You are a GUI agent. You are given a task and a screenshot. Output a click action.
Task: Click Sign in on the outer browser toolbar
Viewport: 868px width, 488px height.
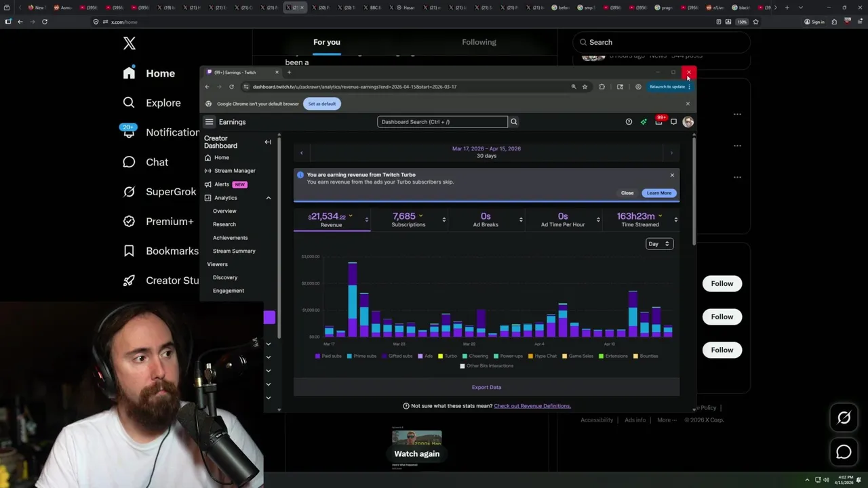click(814, 22)
